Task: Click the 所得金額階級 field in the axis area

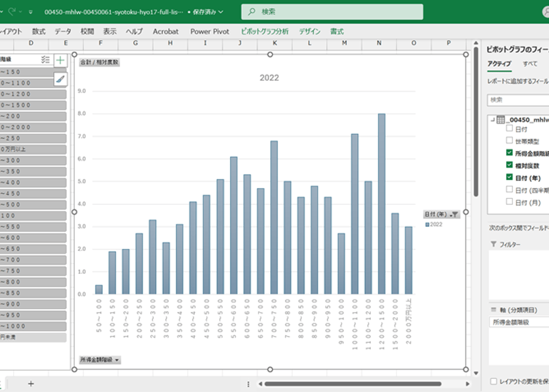Action: [519, 322]
